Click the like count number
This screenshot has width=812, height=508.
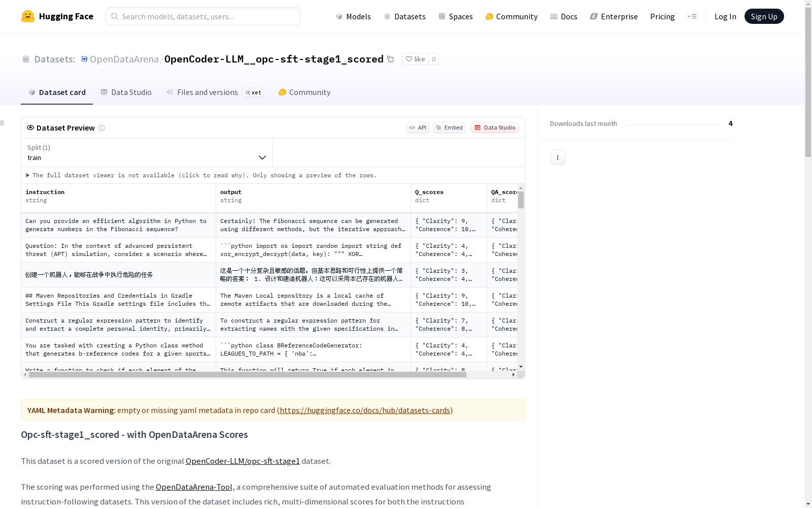(x=433, y=59)
